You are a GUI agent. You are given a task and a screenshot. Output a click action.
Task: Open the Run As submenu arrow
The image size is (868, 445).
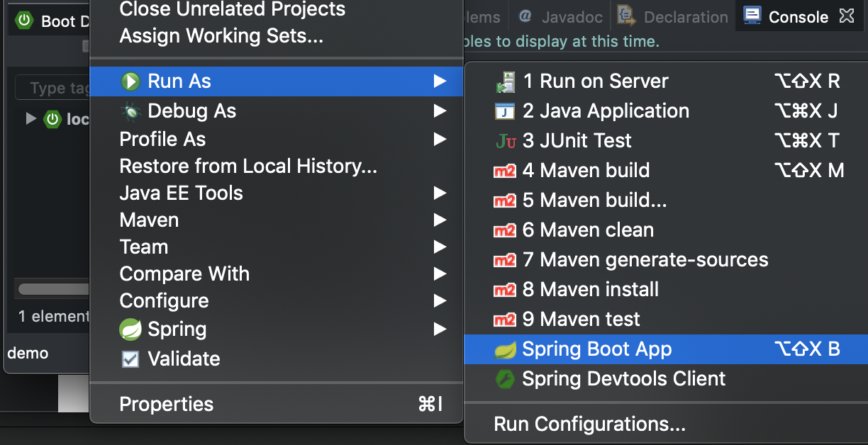click(440, 81)
